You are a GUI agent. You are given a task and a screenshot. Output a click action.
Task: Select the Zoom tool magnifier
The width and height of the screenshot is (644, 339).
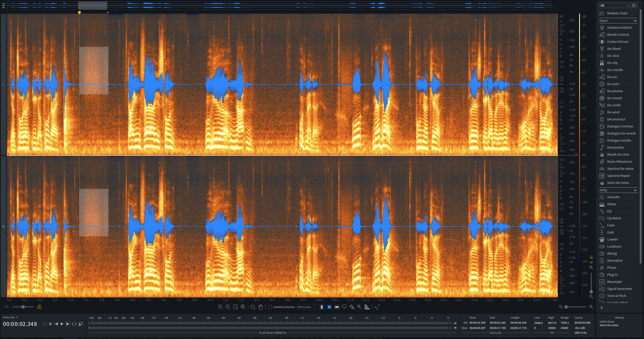click(253, 307)
